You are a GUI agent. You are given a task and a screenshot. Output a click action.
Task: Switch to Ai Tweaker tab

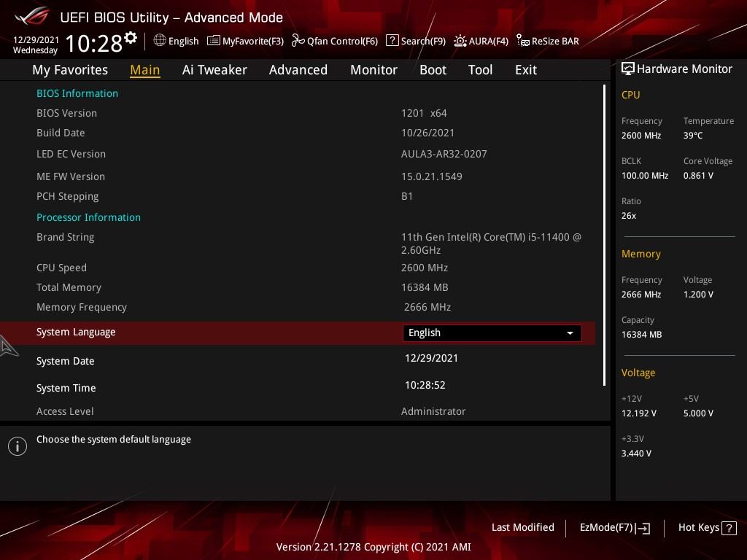point(214,70)
